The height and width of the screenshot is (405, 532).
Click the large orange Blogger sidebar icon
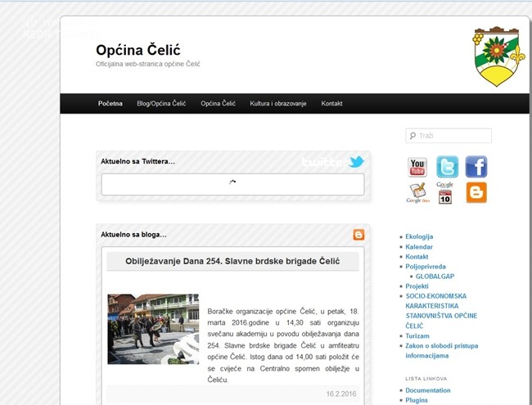(476, 193)
